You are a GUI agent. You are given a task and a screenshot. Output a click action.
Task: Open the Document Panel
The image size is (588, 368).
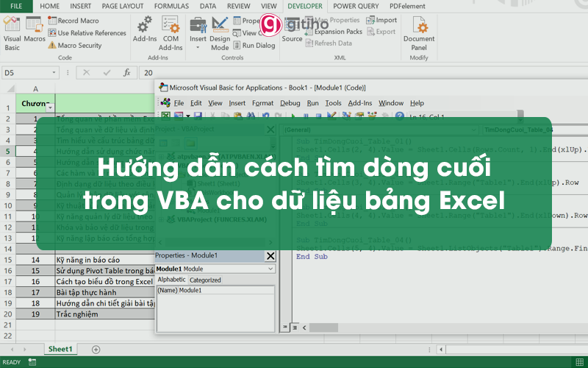pyautogui.click(x=419, y=33)
